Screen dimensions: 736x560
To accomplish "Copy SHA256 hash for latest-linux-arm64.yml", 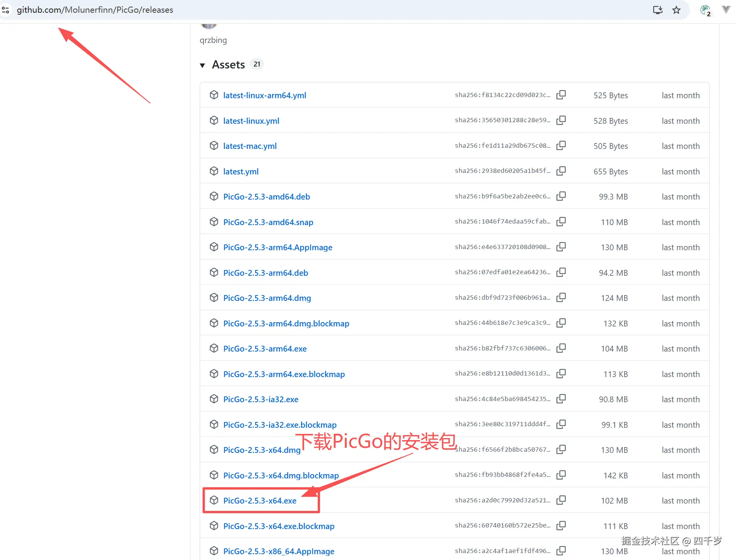I will click(561, 95).
